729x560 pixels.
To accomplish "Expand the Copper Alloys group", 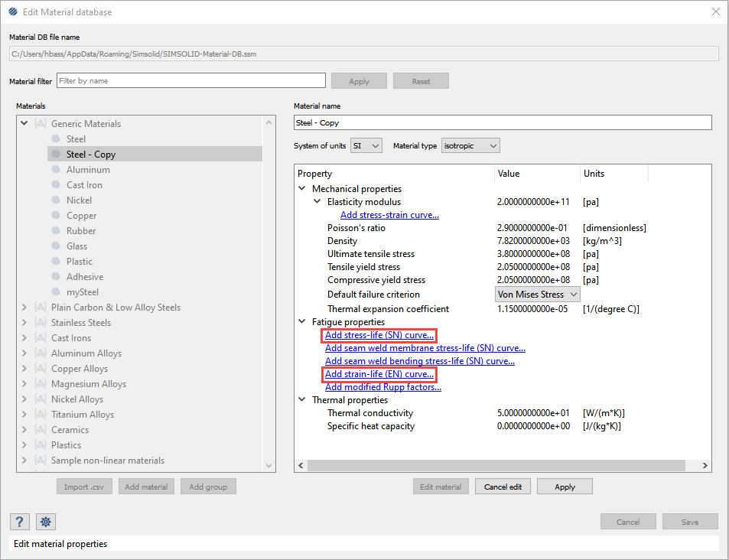I will tap(24, 369).
